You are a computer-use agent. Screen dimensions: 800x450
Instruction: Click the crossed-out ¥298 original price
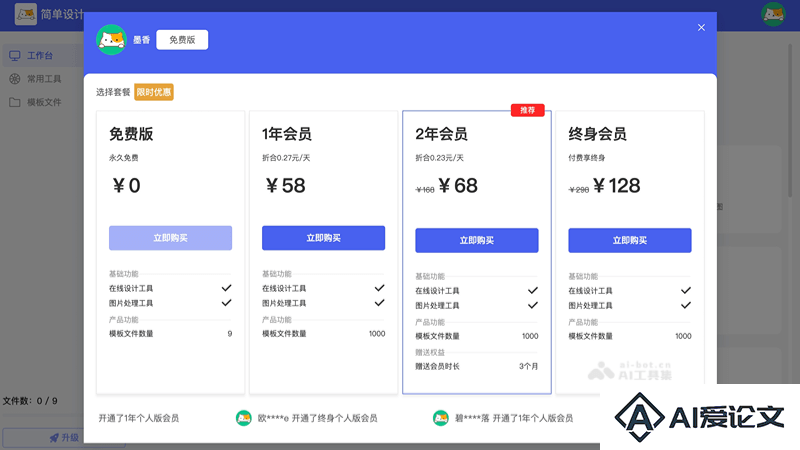(579, 190)
